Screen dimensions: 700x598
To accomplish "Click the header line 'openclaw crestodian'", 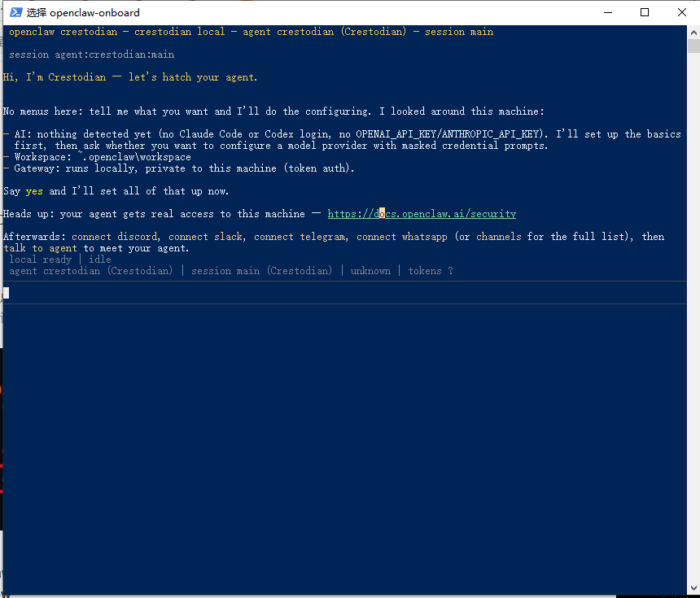I will [x=251, y=32].
